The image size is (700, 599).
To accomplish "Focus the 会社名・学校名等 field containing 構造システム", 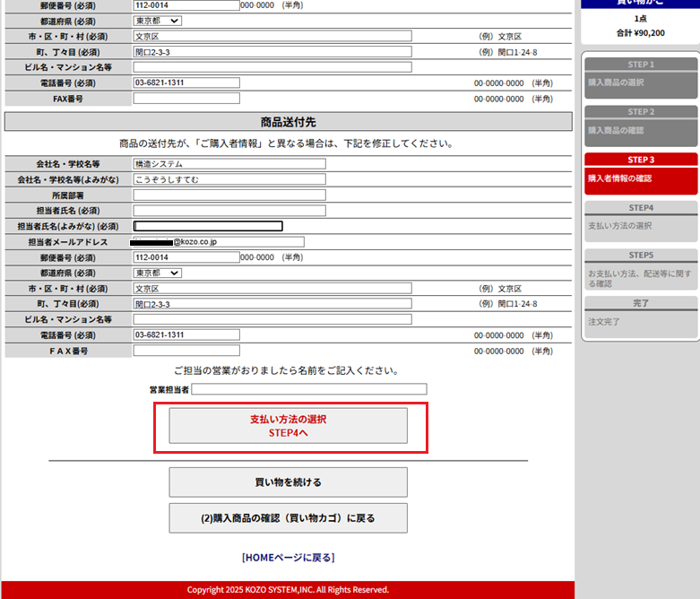I will coord(229,164).
